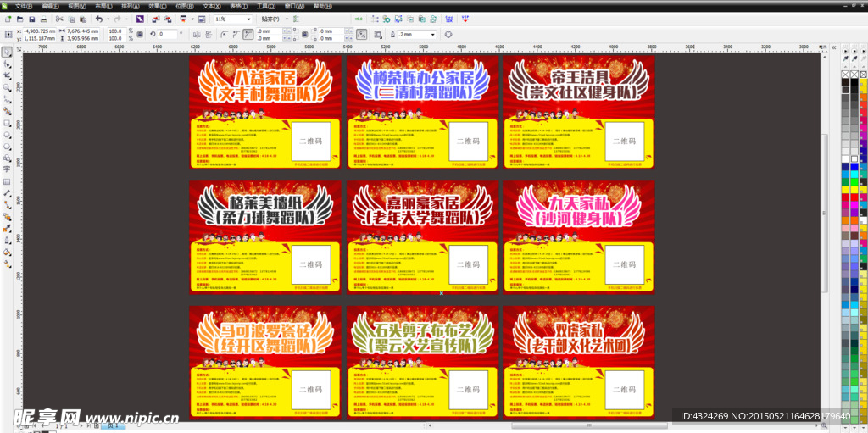This screenshot has width=868, height=433.
Task: Open the undo history dropdown arrow
Action: coord(108,19)
